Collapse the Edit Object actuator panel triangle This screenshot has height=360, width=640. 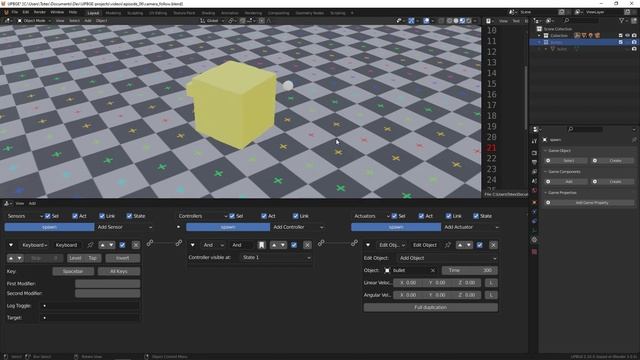pos(368,245)
